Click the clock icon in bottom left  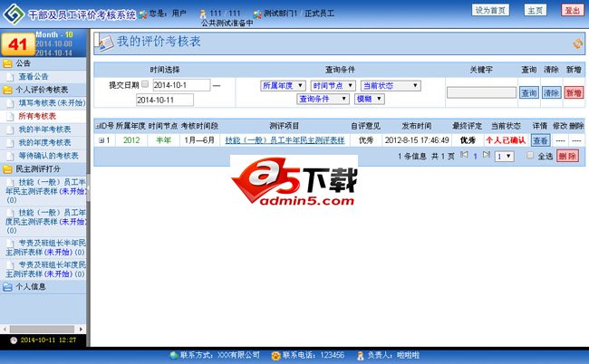click(x=14, y=340)
